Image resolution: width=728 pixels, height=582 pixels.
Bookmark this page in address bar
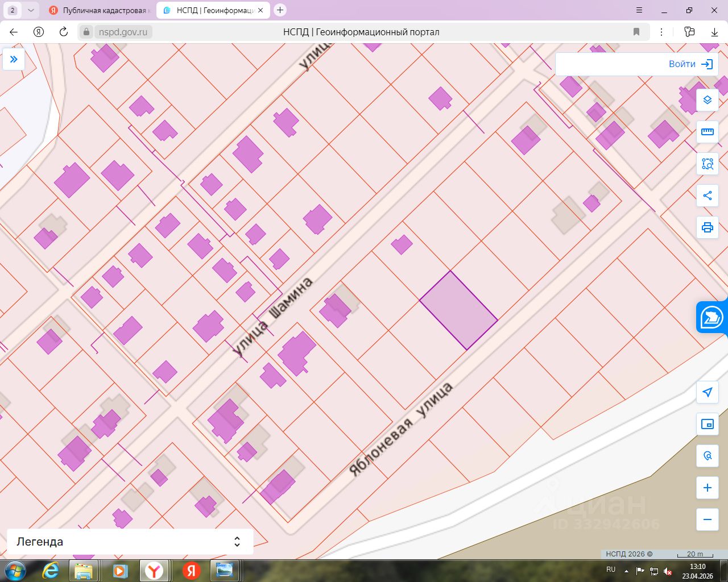pyautogui.click(x=636, y=32)
